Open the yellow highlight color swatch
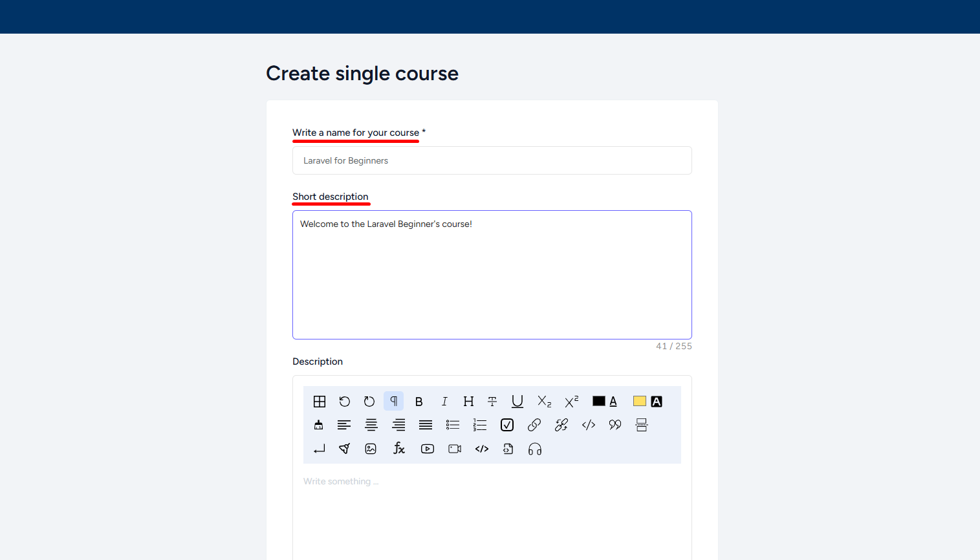The height and width of the screenshot is (560, 980). click(640, 401)
